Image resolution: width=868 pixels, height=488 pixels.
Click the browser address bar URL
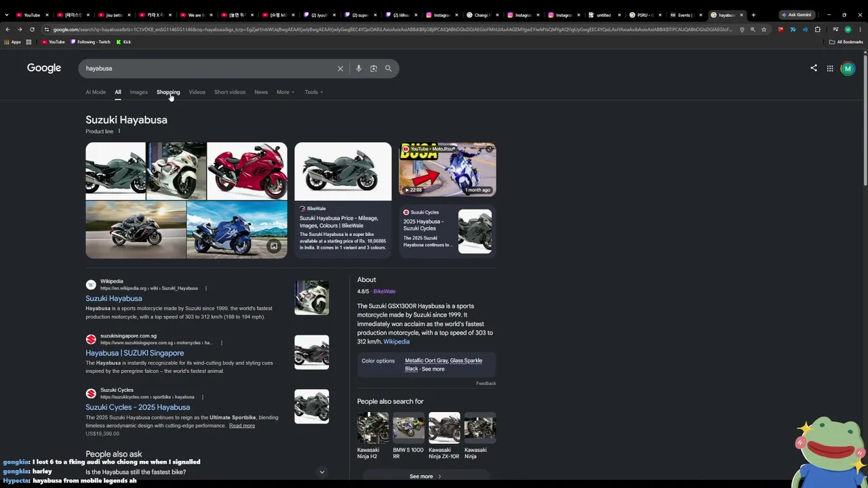coord(393,29)
